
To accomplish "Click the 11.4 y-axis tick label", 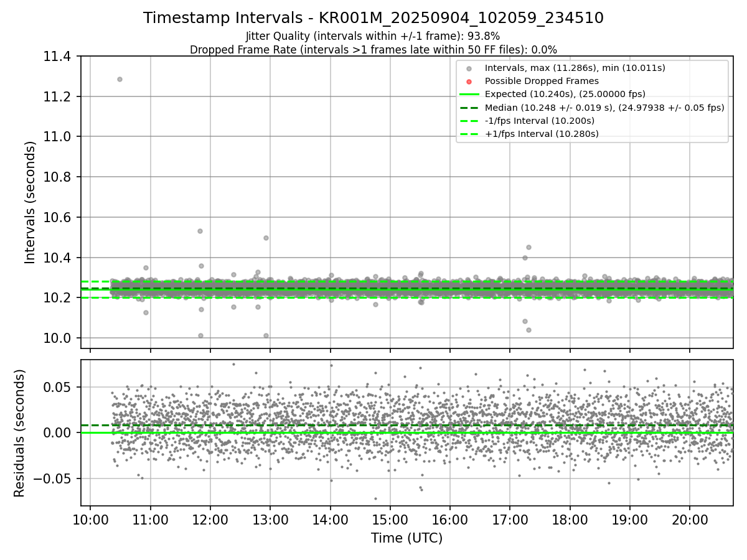I will (x=58, y=57).
